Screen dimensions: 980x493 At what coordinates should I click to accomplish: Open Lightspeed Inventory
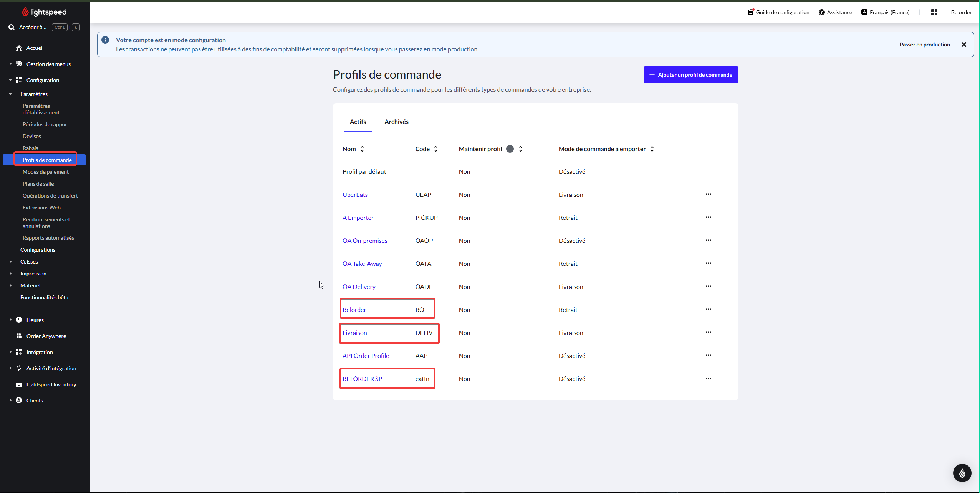[51, 384]
